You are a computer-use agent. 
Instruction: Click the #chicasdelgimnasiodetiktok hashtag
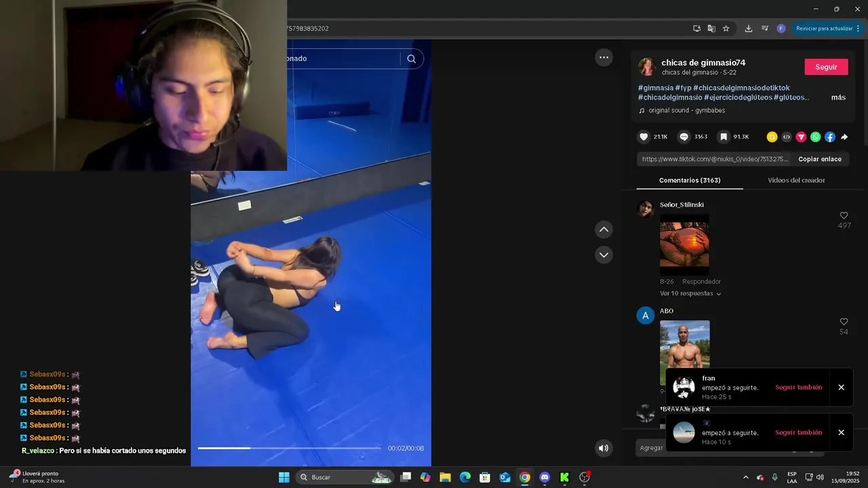[x=741, y=88]
